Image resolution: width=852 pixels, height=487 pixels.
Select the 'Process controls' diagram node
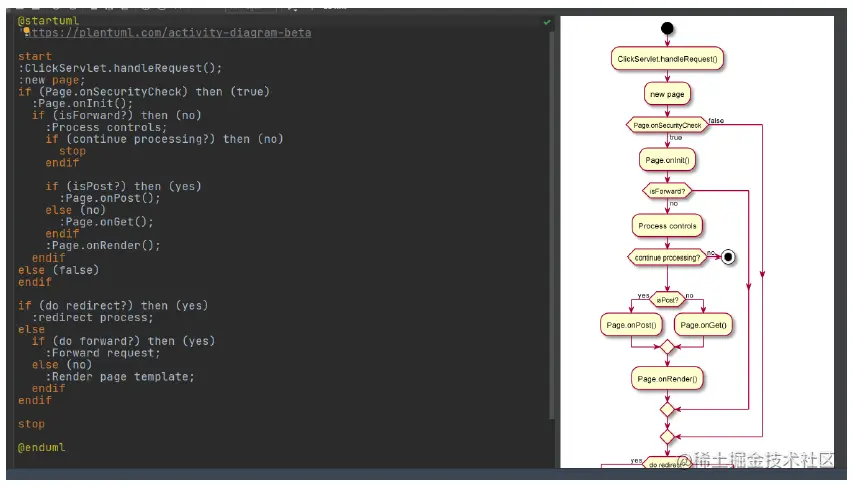pos(667,226)
